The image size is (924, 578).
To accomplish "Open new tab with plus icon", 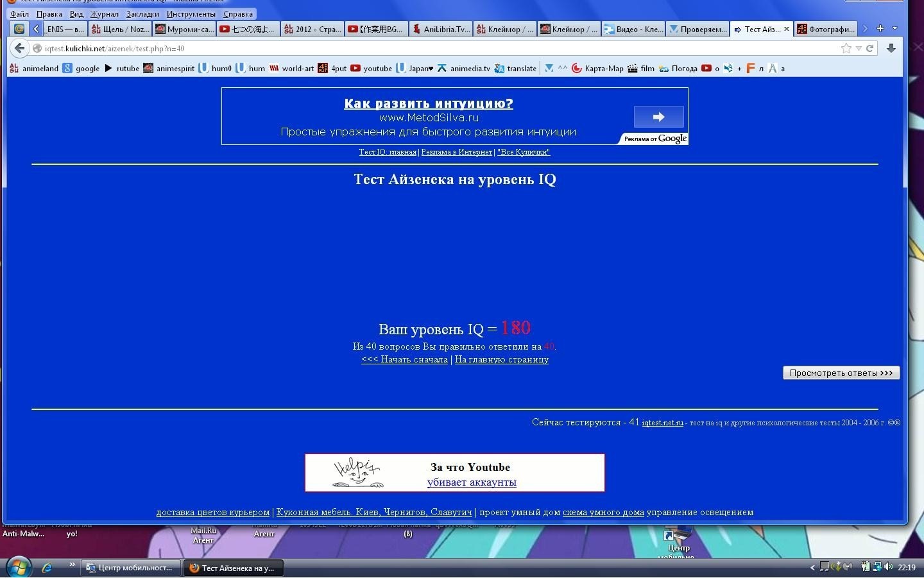I will coord(880,28).
